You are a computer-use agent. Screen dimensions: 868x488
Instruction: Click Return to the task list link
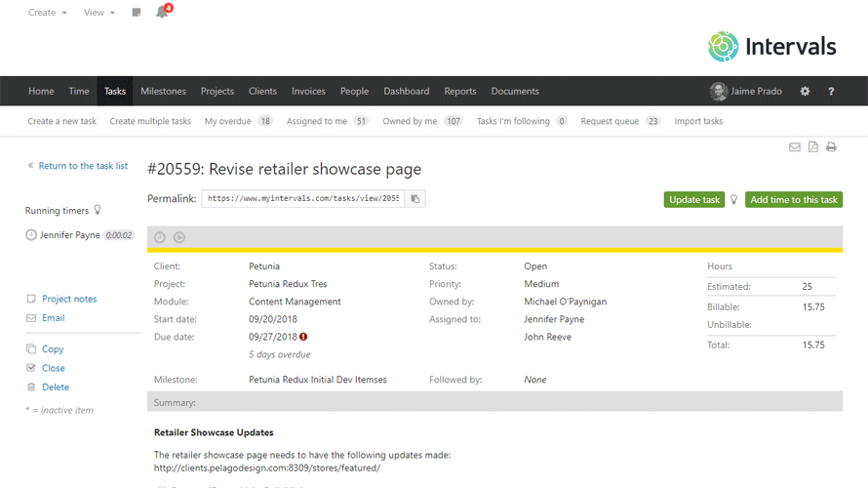click(x=83, y=166)
